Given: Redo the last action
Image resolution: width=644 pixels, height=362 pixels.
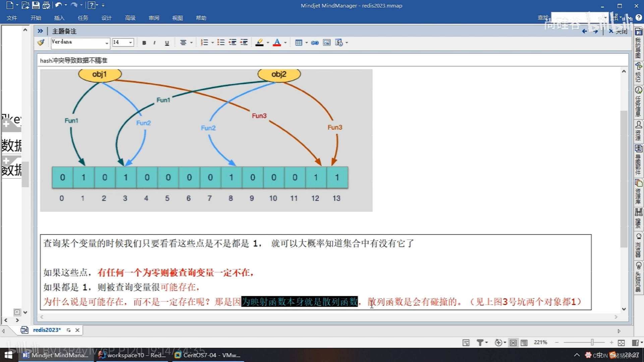Looking at the screenshot, I should [x=74, y=5].
